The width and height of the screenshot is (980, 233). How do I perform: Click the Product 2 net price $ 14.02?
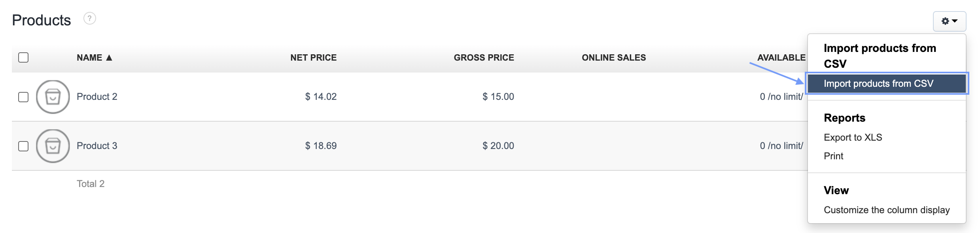(x=321, y=97)
